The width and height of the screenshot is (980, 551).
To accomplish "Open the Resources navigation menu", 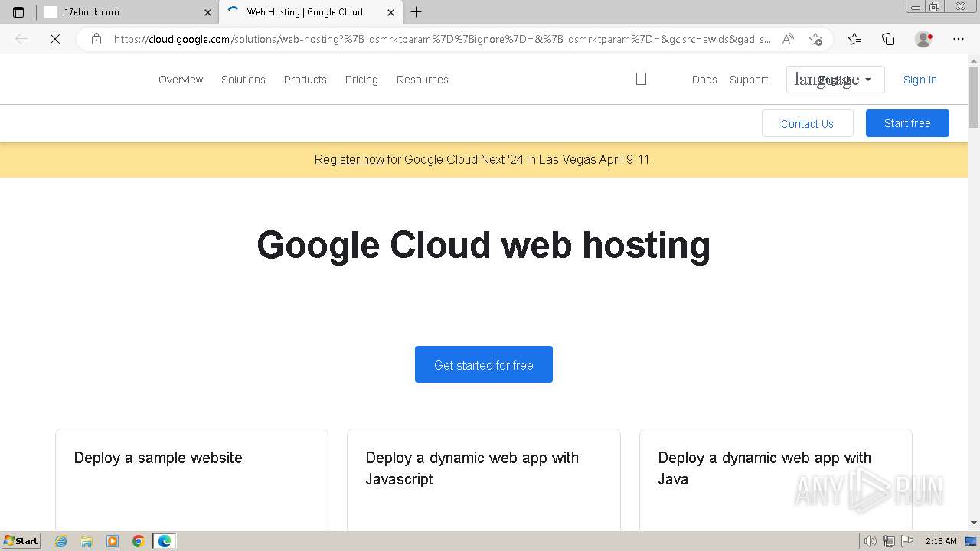I will point(423,80).
